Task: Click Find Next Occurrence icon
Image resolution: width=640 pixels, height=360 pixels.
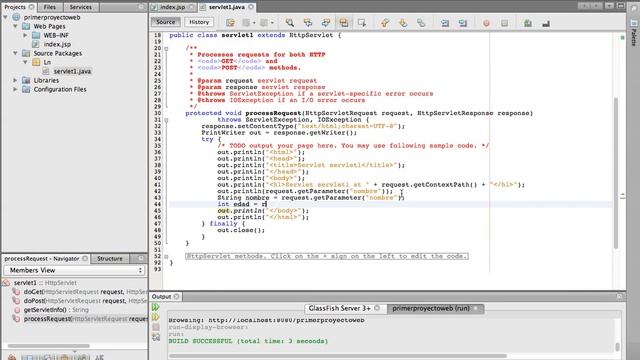Action: [326, 22]
